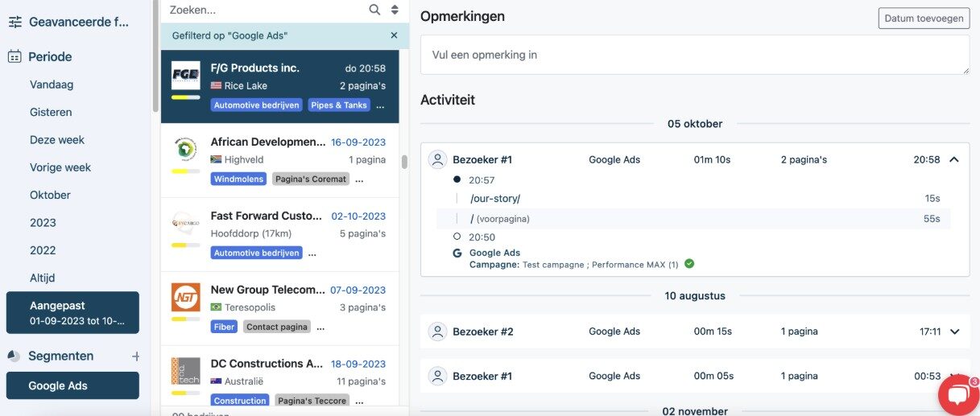The image size is (980, 416).
Task: Open the sort order arrows
Action: pyautogui.click(x=395, y=10)
